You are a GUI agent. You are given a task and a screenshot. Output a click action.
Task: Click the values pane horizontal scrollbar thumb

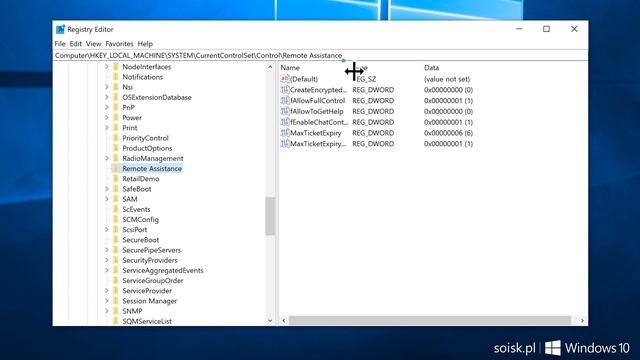click(x=430, y=321)
